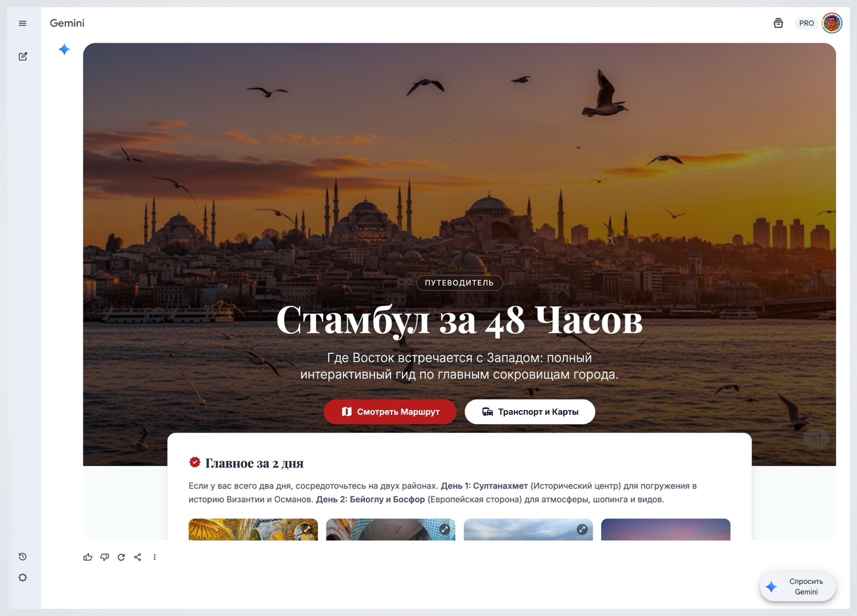Expand the first mosaic thumbnail image
This screenshot has height=616, width=857.
[307, 529]
